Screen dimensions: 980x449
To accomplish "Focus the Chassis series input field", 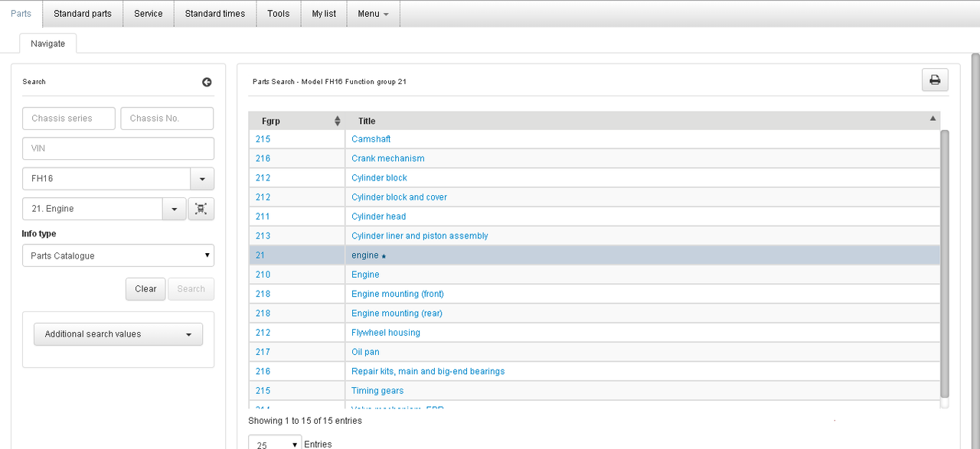I will [69, 119].
